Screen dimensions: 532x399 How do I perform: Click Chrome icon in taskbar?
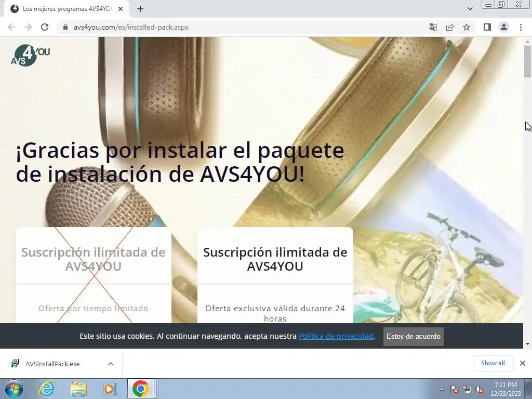[141, 389]
